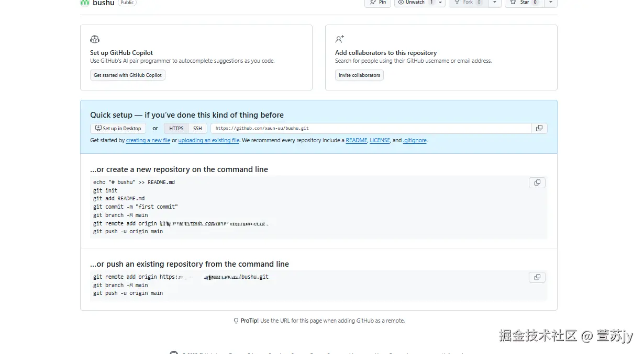Pin the bushu repository
The height and width of the screenshot is (354, 644).
pos(377,3)
